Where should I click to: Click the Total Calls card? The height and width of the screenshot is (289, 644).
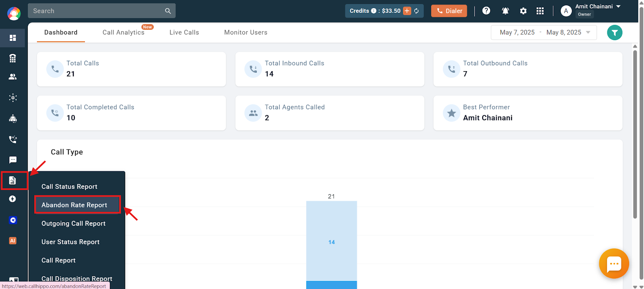[x=131, y=69]
